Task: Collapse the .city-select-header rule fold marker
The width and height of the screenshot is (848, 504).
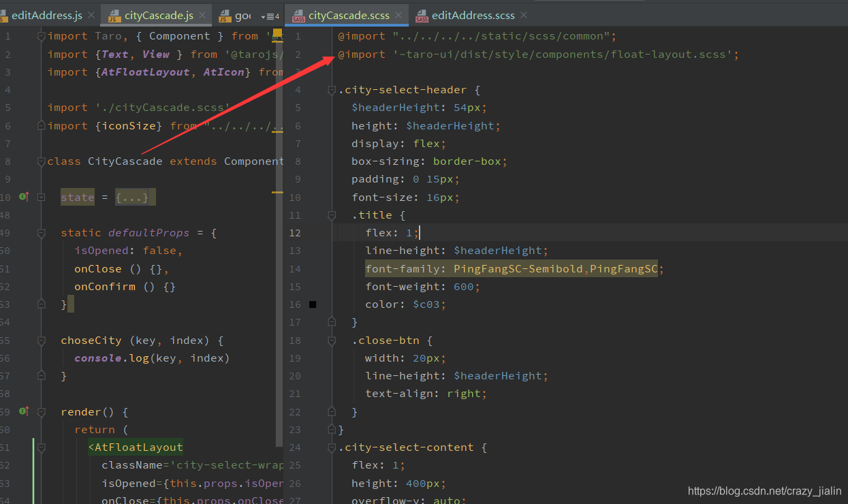Action: (332, 89)
